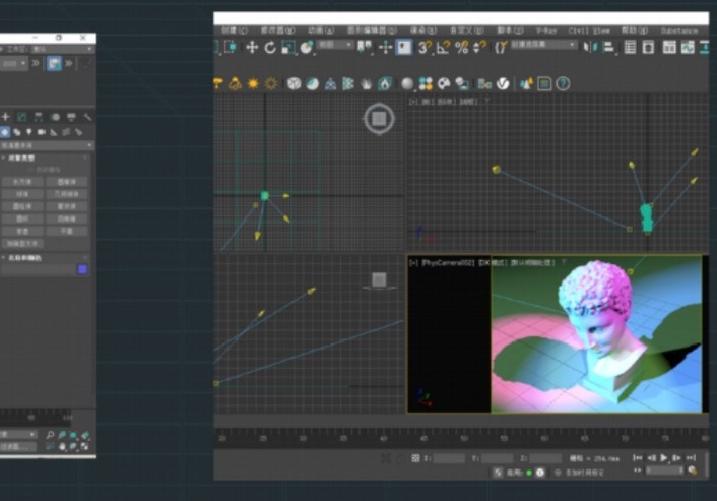The width and height of the screenshot is (717, 501).
Task: Select the Cameras category icon
Action: [x=42, y=132]
